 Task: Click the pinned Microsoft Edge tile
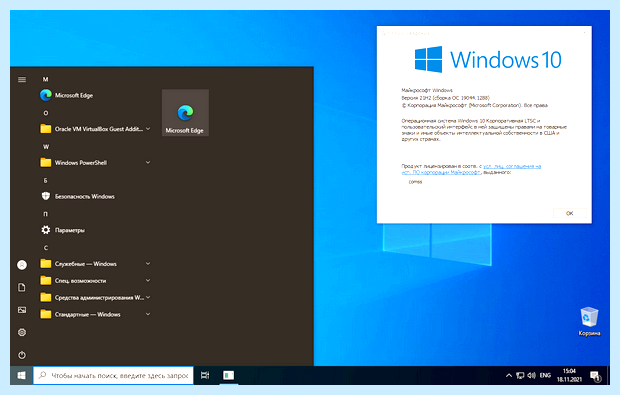tap(185, 113)
